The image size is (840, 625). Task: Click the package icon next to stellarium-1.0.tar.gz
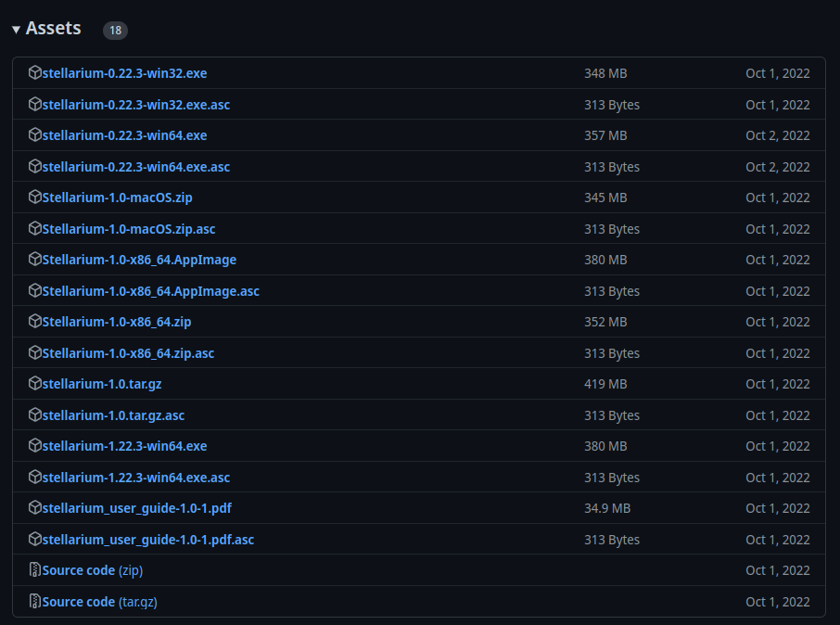click(x=34, y=384)
